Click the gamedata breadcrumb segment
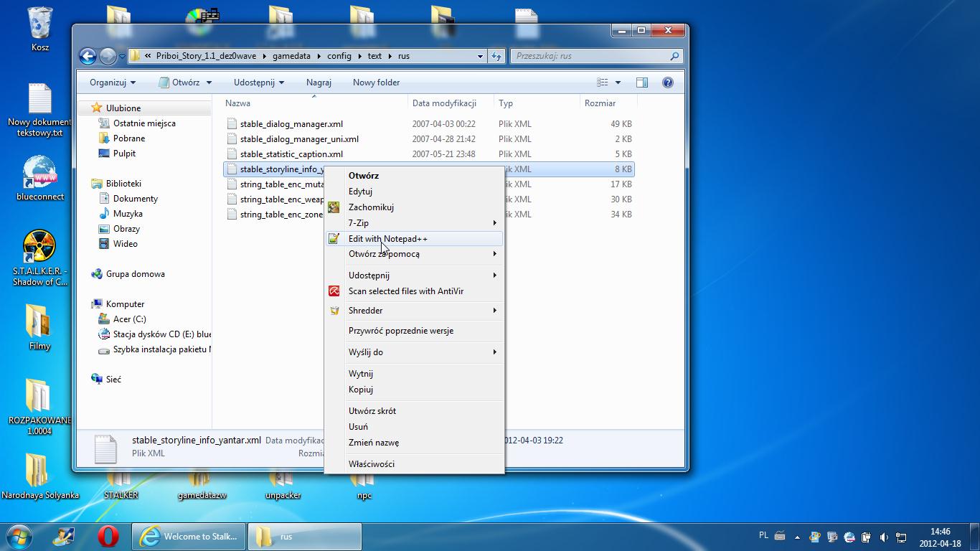 (x=293, y=56)
